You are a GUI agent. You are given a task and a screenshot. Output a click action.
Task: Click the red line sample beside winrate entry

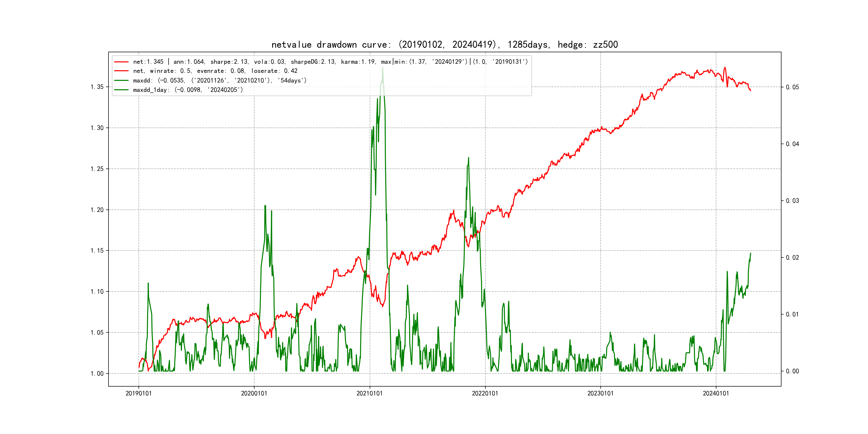tap(121, 71)
